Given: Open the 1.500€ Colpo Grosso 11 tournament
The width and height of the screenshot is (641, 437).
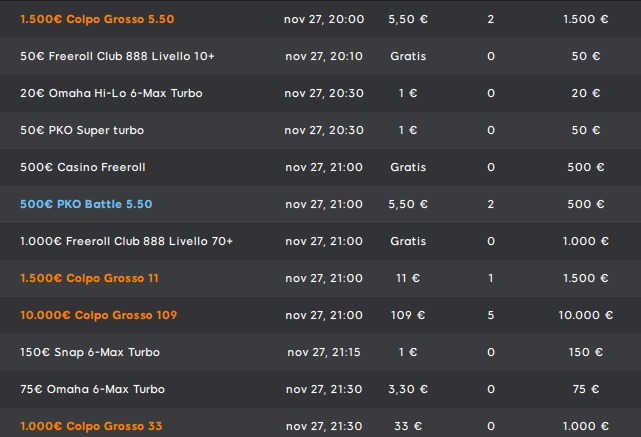Looking at the screenshot, I should coord(90,278).
